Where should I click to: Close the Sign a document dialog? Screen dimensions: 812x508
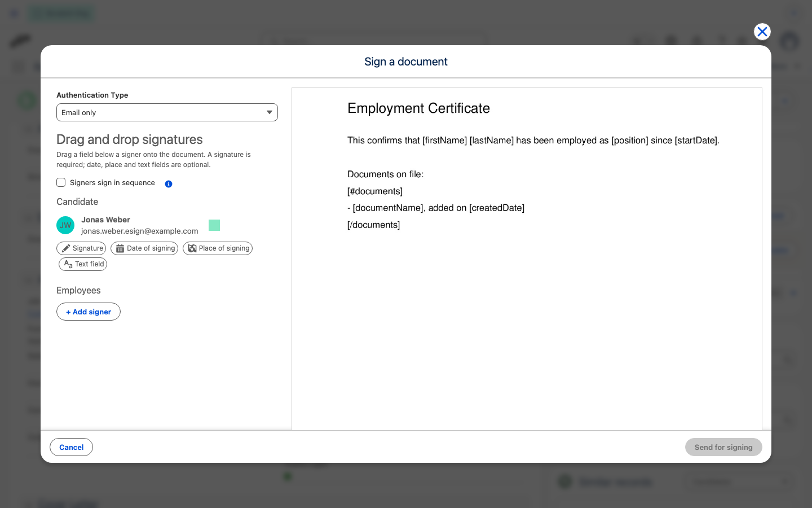762,32
